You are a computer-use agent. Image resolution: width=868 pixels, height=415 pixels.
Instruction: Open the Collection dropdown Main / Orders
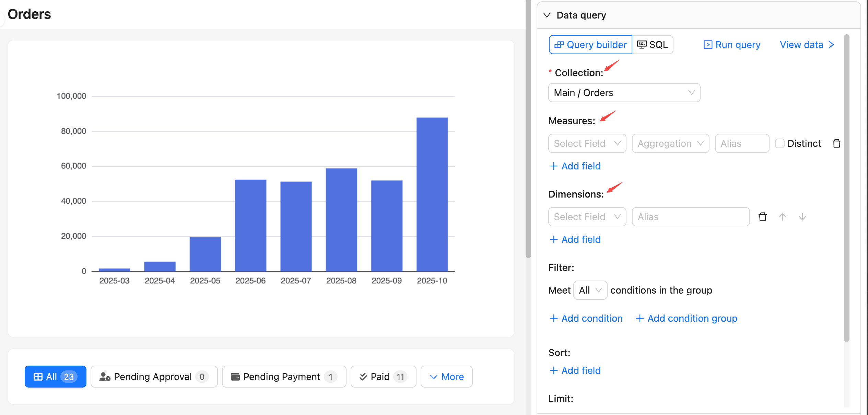click(x=624, y=93)
